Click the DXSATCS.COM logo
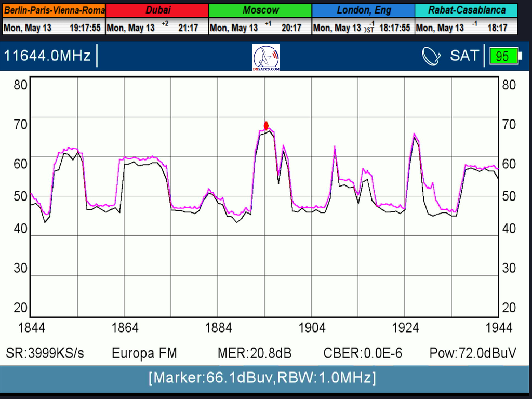The width and height of the screenshot is (532, 399). click(266, 57)
